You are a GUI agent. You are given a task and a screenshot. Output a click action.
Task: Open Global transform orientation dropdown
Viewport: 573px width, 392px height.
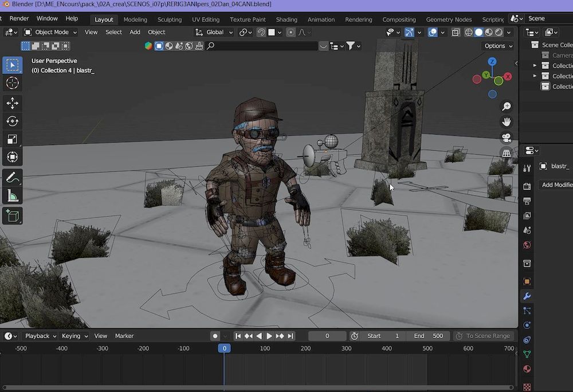coord(215,32)
